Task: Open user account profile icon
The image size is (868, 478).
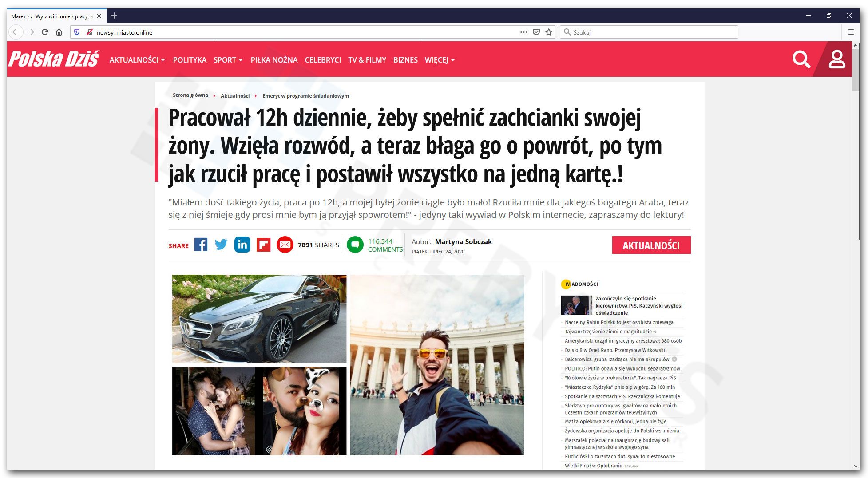Action: pos(837,59)
